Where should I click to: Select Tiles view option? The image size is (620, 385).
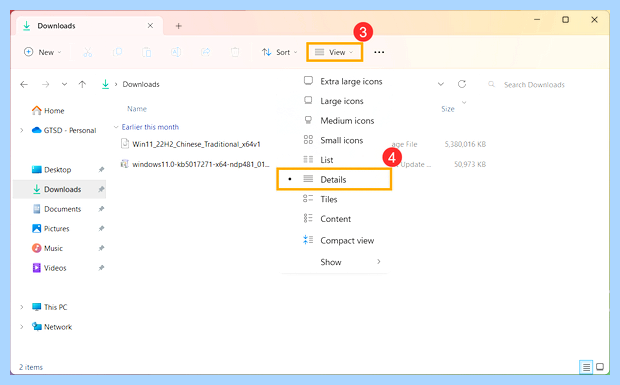tap(320, 199)
